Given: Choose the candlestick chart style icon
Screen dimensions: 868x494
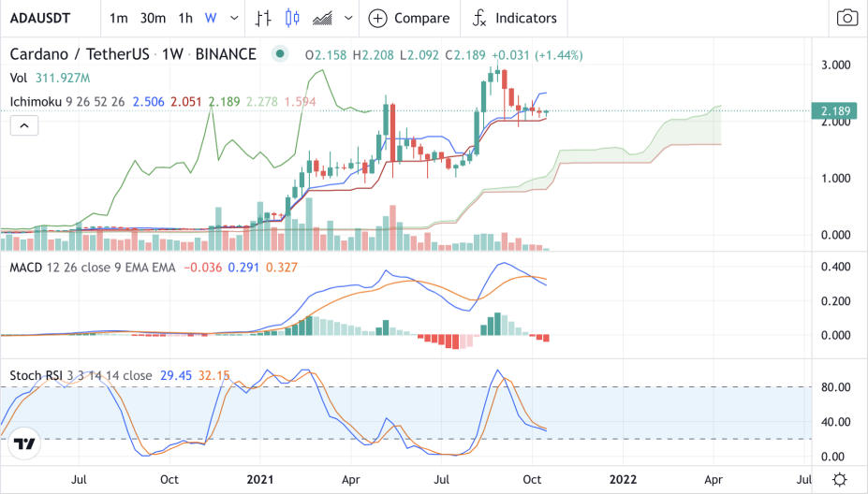Looking at the screenshot, I should coord(292,18).
